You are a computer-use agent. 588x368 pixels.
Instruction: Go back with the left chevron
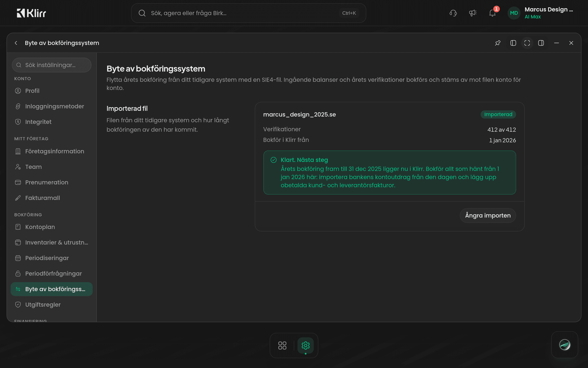coord(16,43)
